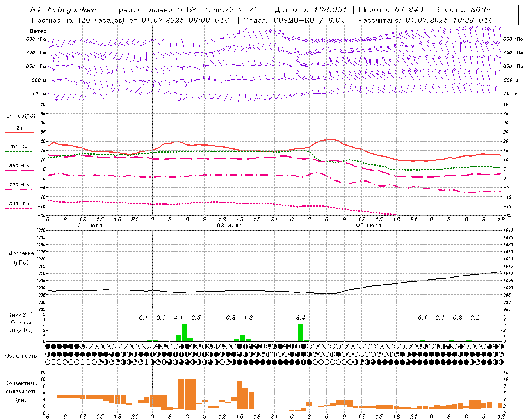Click the tallest green bar under 4.1

click(185, 332)
